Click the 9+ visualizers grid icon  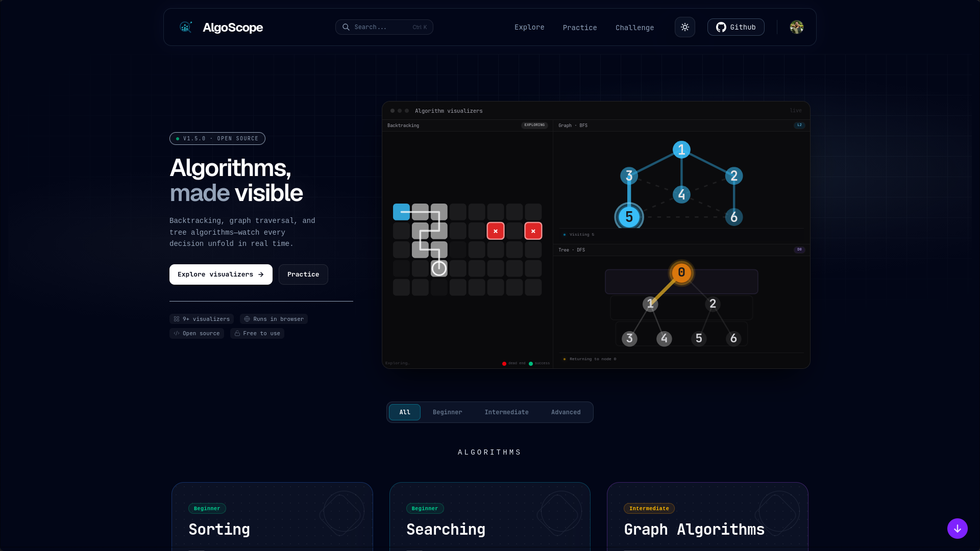coord(177,319)
